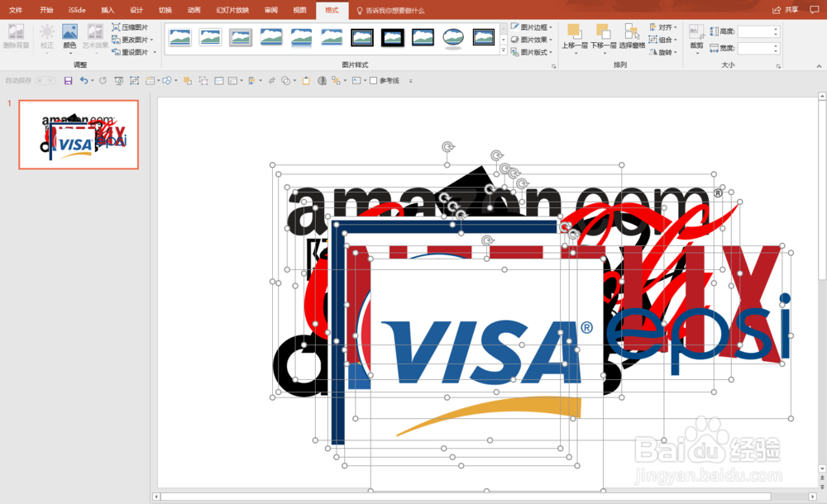Image resolution: width=827 pixels, height=504 pixels.
Task: Open the Size (大小) group dialog launcher
Action: click(778, 66)
